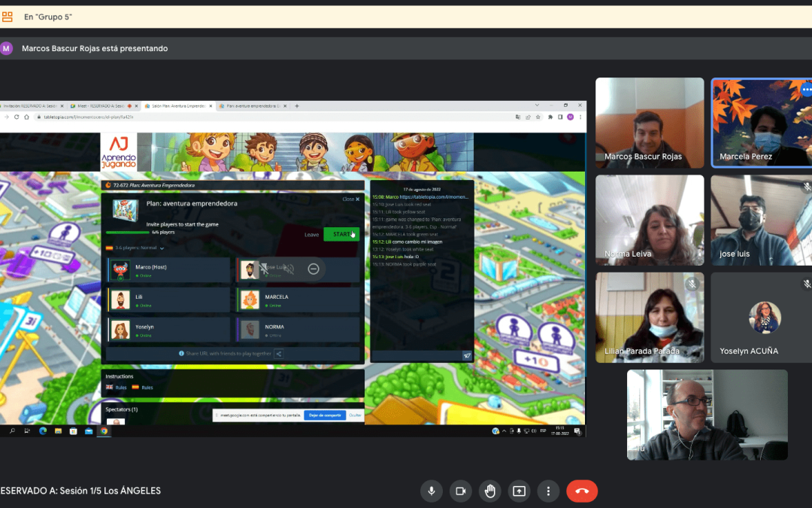This screenshot has height=508, width=812.
Task: Open Chrome profile avatar
Action: point(570,117)
